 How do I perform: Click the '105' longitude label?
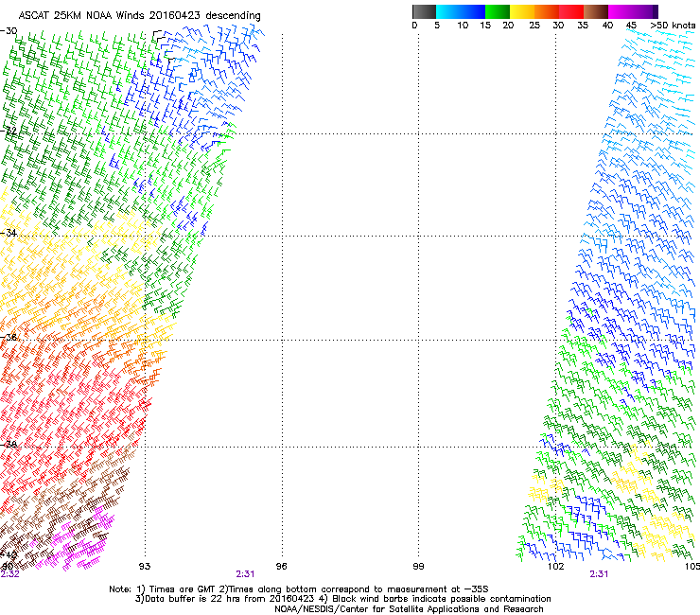692,567
